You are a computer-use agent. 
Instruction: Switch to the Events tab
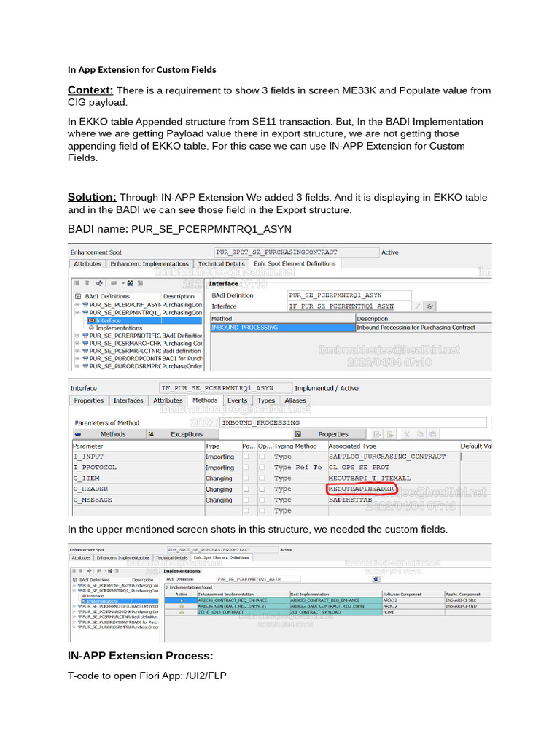pos(237,400)
